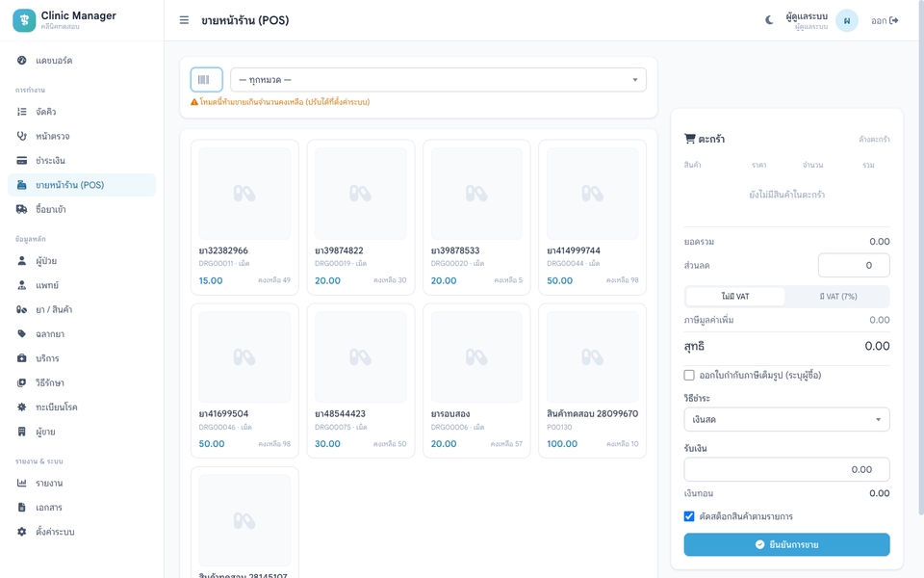
Task: Add product ยา39874822 to cart
Action: 361,217
